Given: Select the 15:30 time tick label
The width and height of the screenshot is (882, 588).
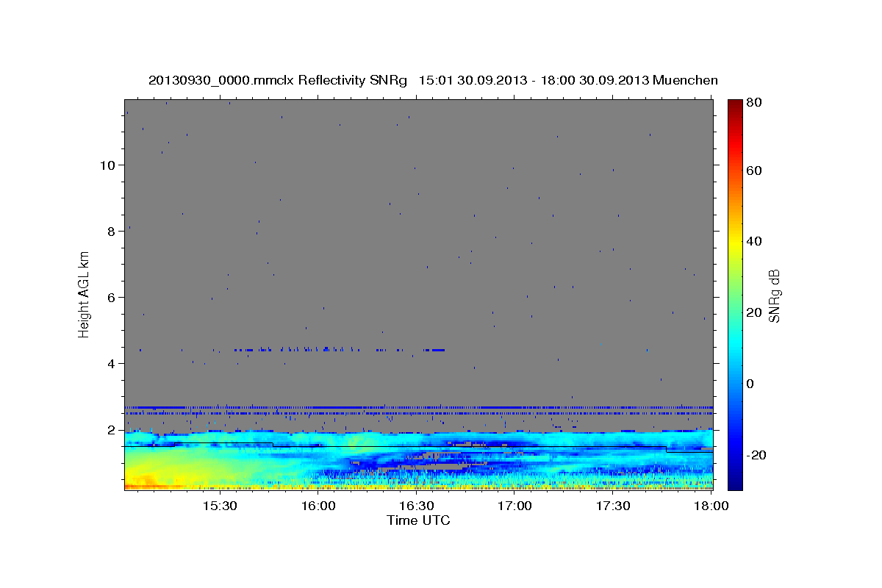Looking at the screenshot, I should pos(220,506).
